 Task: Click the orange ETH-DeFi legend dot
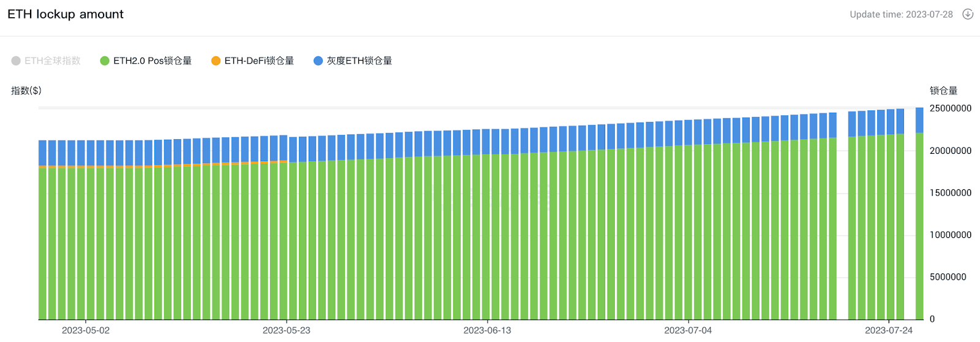216,61
